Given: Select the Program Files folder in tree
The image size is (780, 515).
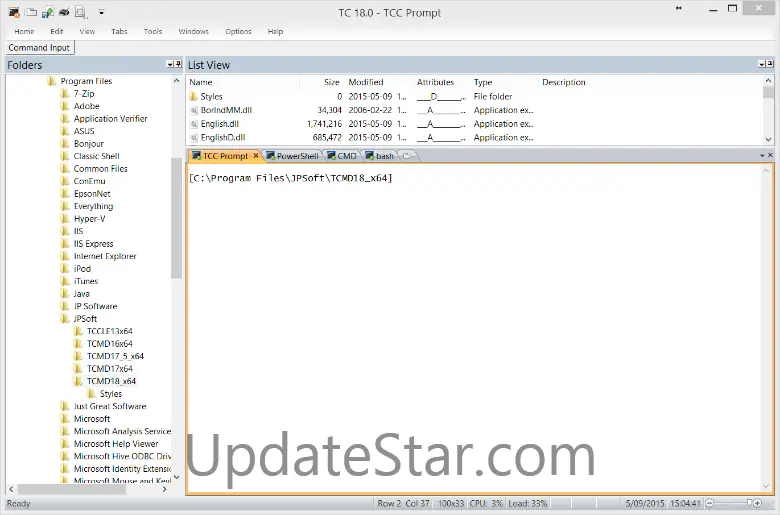Looking at the screenshot, I should [86, 81].
